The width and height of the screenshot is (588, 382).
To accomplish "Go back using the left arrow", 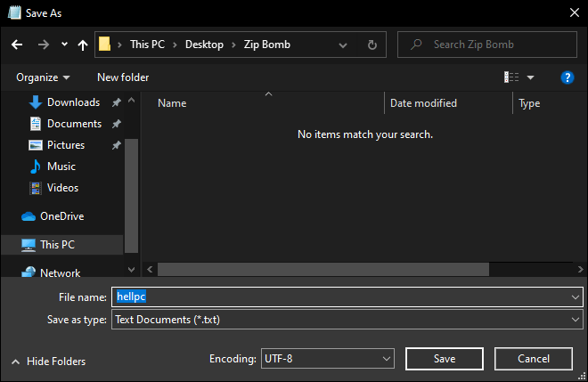I will 17,45.
